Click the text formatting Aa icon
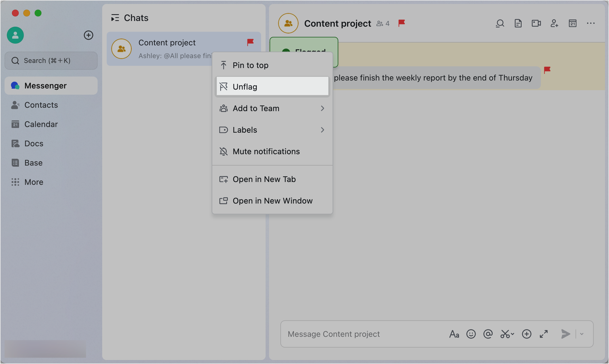This screenshot has height=364, width=609. (454, 334)
